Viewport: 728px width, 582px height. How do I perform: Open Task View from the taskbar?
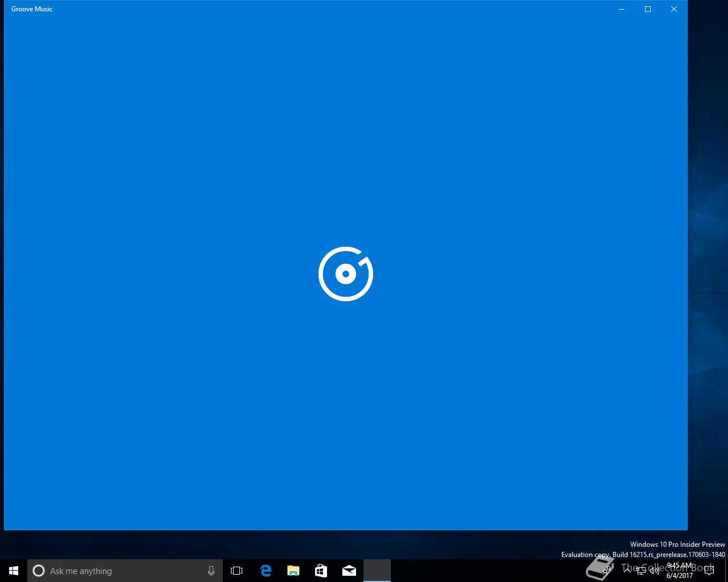coord(237,571)
